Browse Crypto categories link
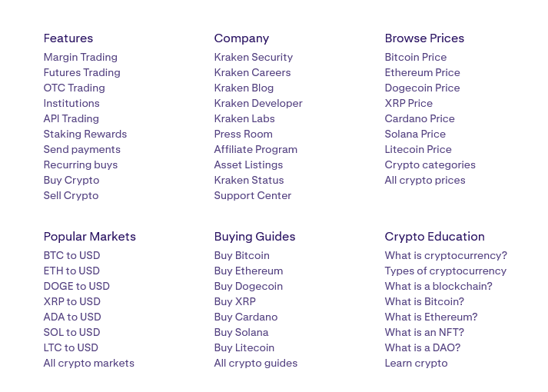The height and width of the screenshot is (392, 548). (x=430, y=164)
